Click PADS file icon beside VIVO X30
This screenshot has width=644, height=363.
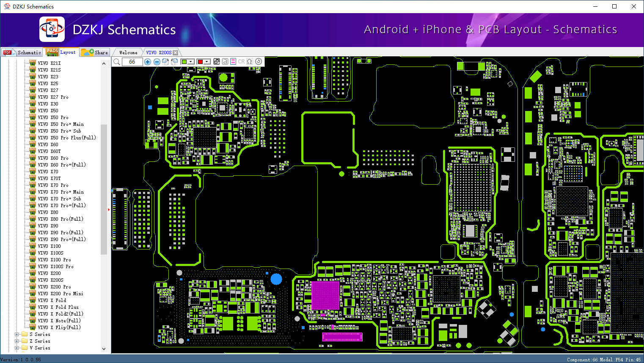[x=33, y=104]
